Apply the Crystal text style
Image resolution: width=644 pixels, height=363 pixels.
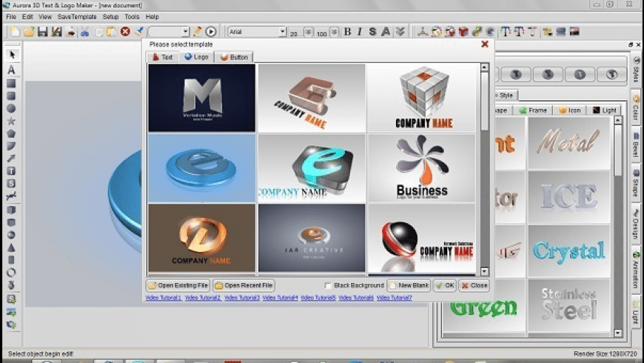[x=568, y=251]
